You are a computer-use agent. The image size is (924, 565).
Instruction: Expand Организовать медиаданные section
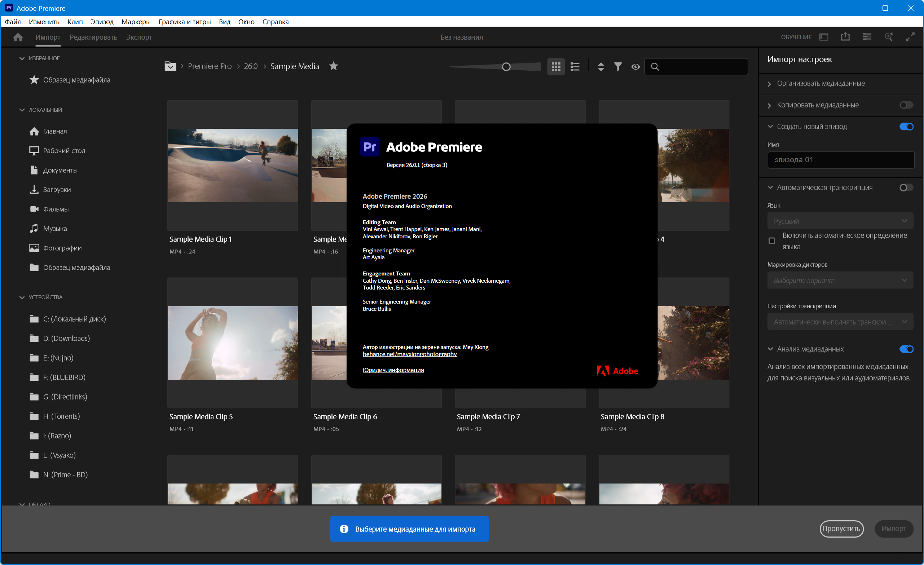(x=770, y=84)
